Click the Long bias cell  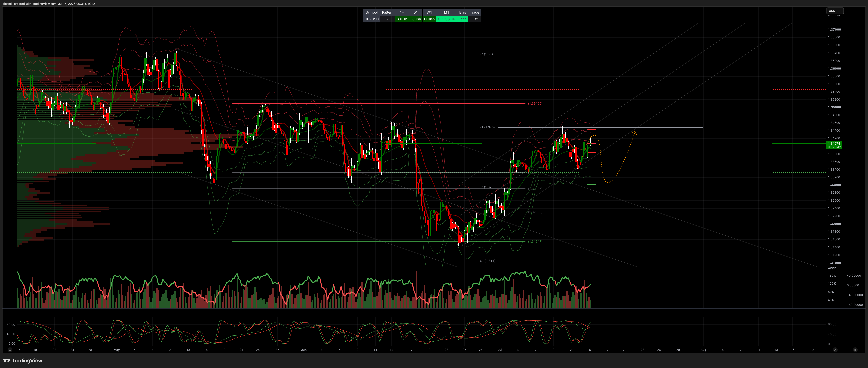coord(462,19)
